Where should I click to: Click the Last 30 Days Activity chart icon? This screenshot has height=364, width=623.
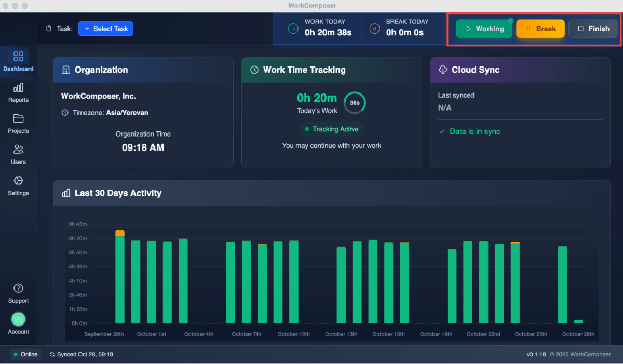click(66, 193)
